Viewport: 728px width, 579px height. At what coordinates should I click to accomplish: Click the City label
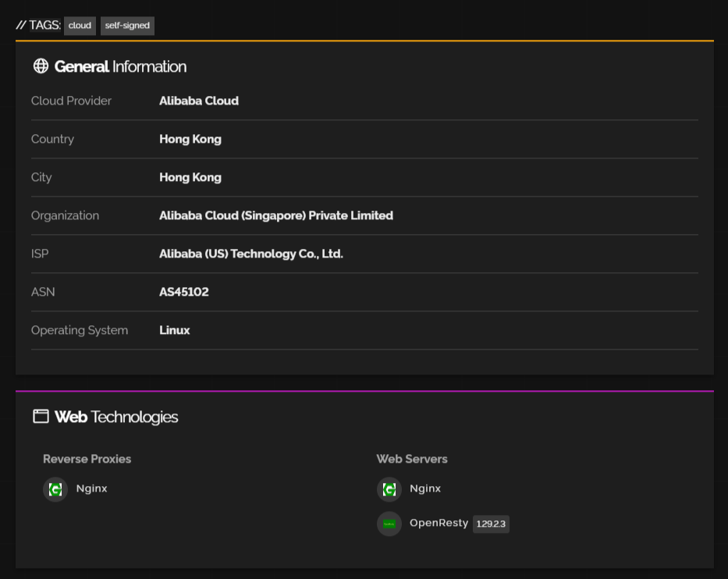coord(41,177)
